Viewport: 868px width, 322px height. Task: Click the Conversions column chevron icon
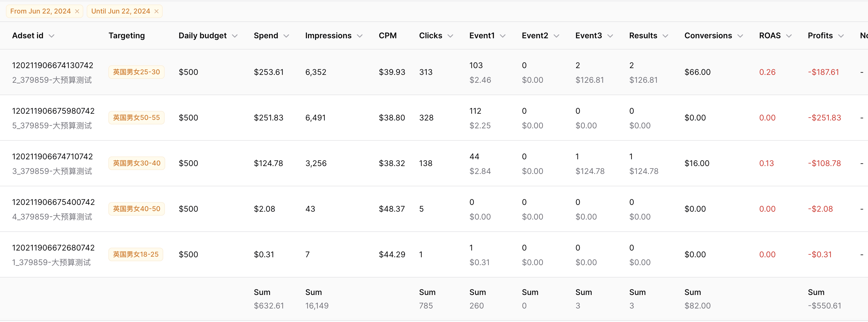[740, 36]
